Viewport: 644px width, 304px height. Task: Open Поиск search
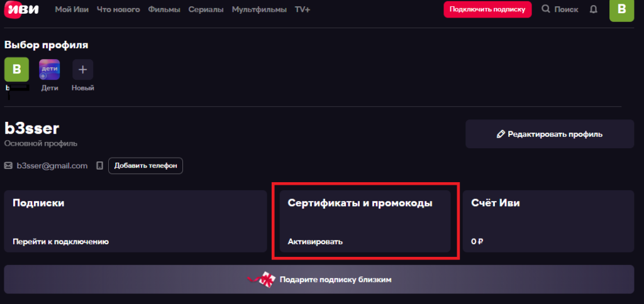pyautogui.click(x=560, y=9)
